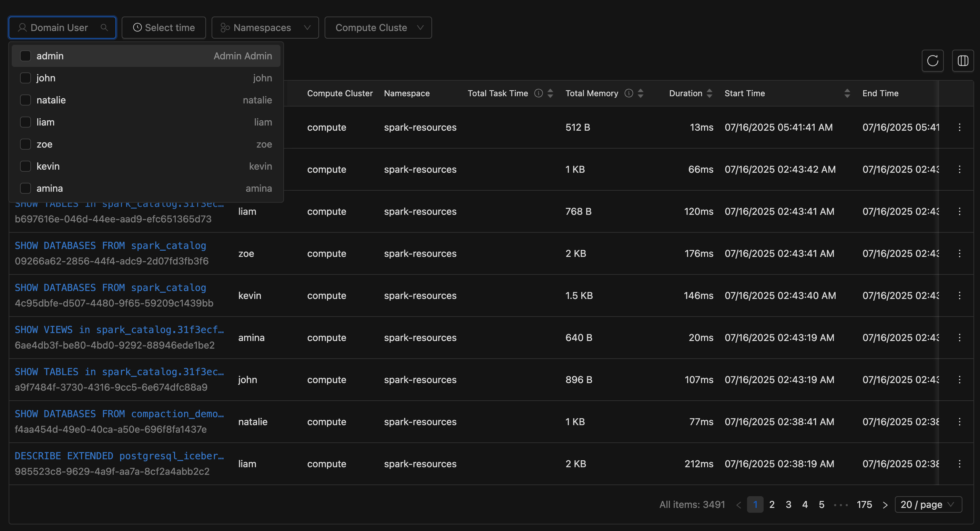Open the 20 / page size dropdown
The height and width of the screenshot is (531, 980).
[x=928, y=505]
